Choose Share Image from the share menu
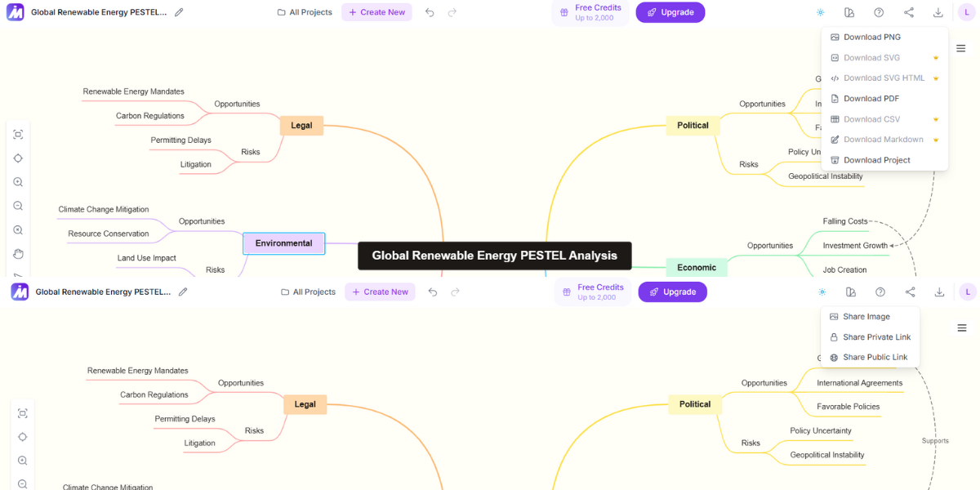The height and width of the screenshot is (490, 980). click(866, 317)
